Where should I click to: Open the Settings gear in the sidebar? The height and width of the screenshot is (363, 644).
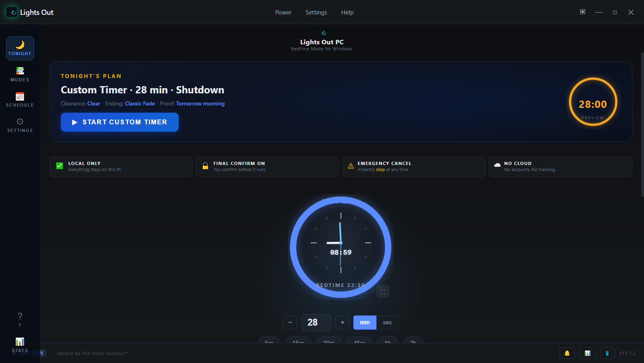[20, 125]
